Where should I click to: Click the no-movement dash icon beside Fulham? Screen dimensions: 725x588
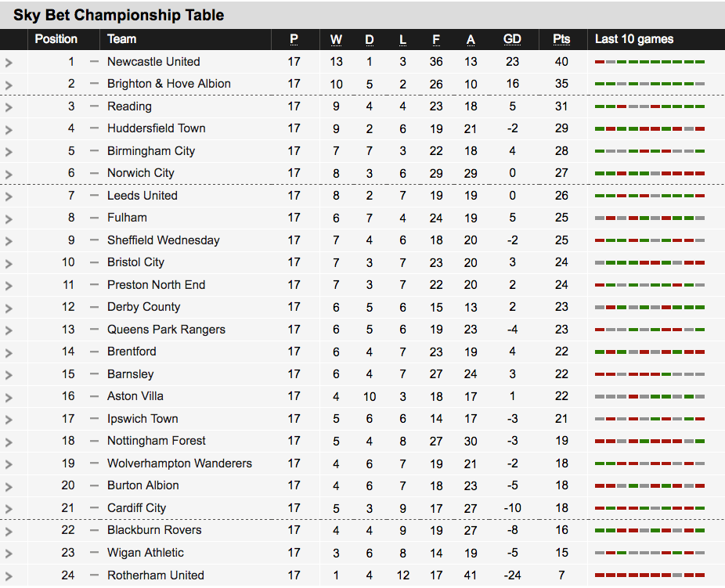pos(94,218)
